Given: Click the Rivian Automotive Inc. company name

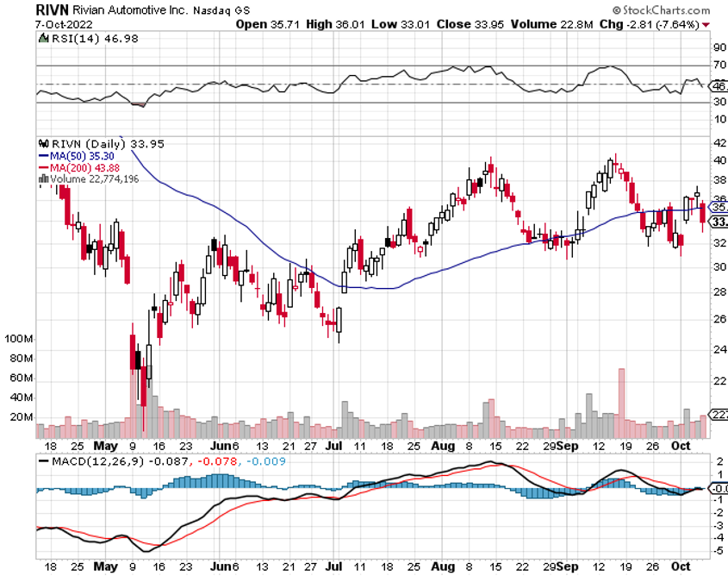Looking at the screenshot, I should point(130,9).
